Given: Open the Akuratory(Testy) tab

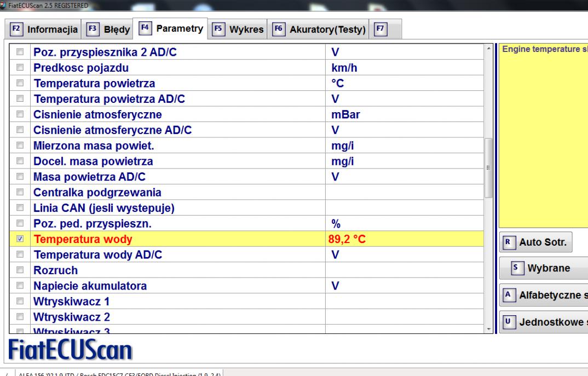Looking at the screenshot, I should [319, 29].
